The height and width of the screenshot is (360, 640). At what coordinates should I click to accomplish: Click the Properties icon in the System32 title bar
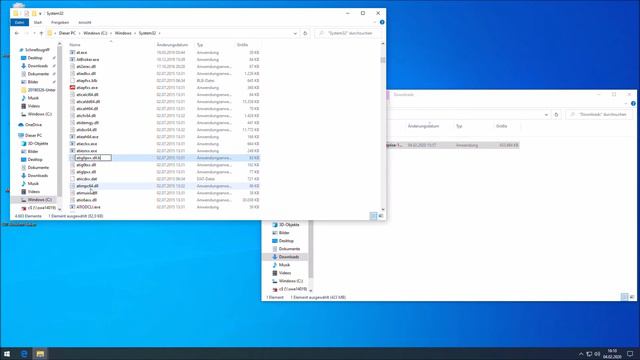click(27, 13)
